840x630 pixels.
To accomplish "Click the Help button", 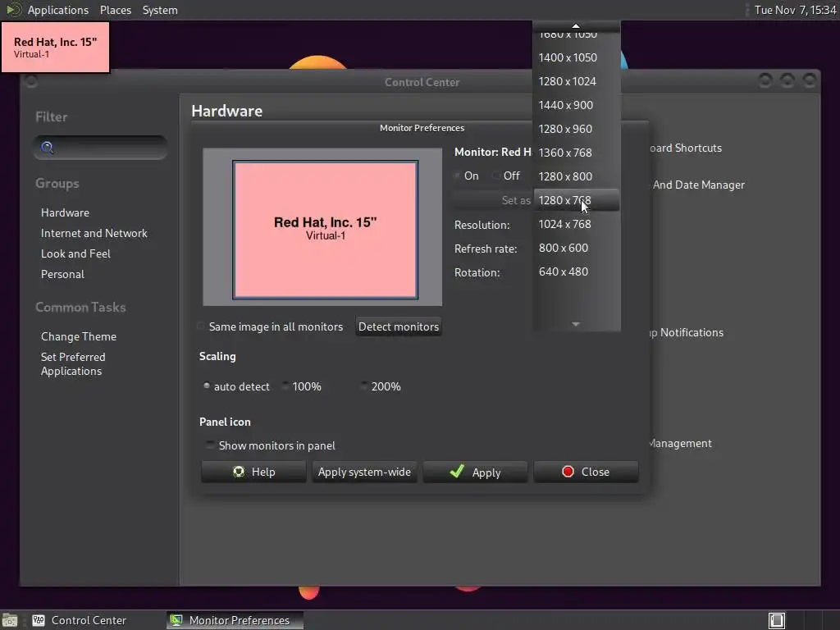I will (x=254, y=472).
